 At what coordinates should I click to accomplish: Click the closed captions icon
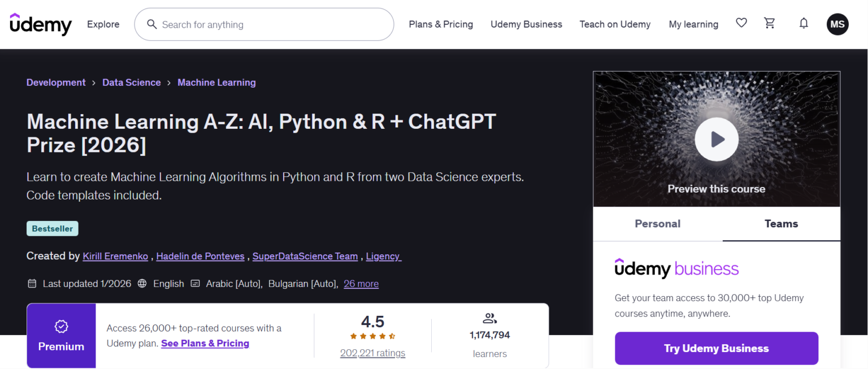(196, 284)
